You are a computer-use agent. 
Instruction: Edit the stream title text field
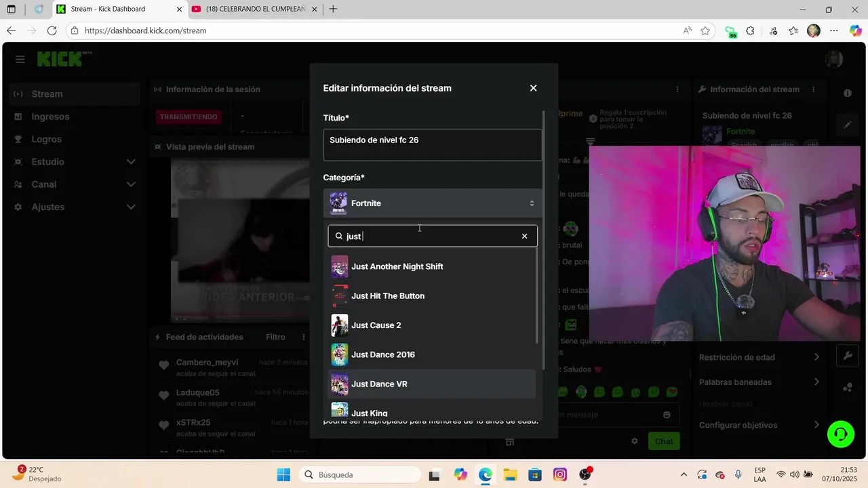click(x=433, y=145)
